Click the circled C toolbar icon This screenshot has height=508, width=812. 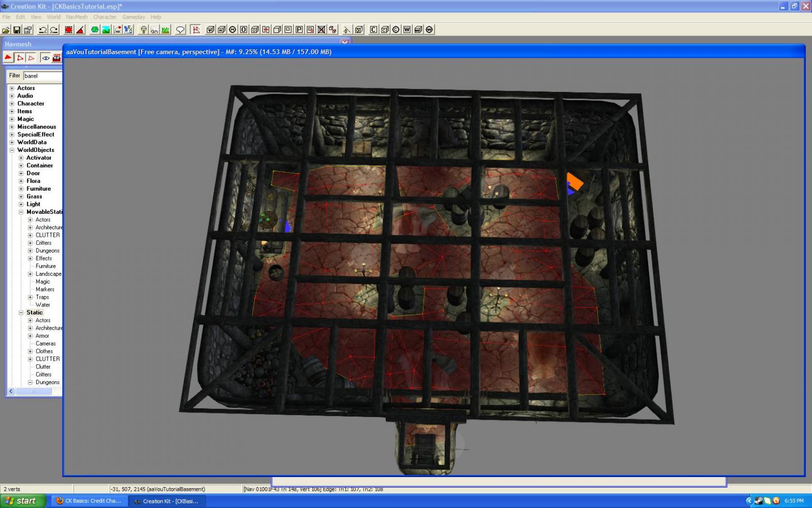pos(396,30)
